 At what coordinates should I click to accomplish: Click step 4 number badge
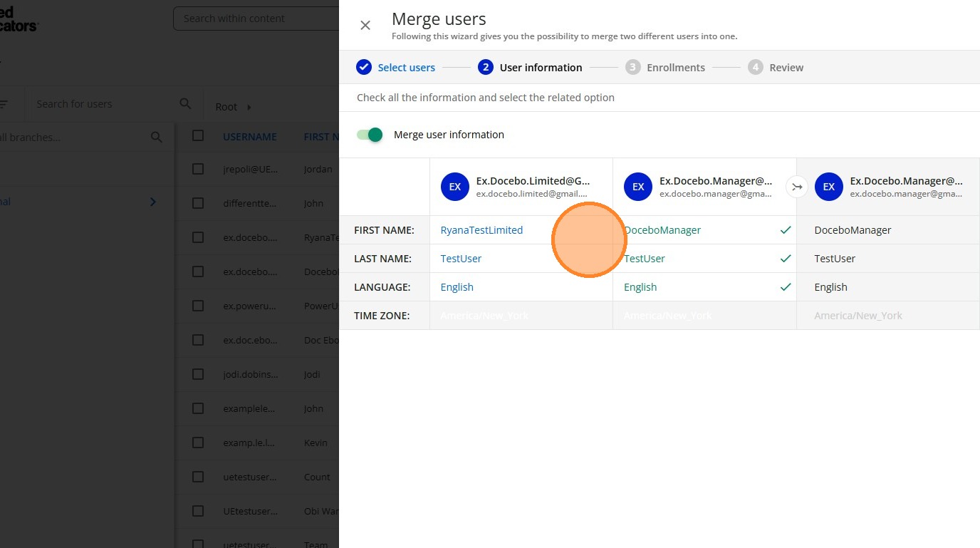pos(756,67)
